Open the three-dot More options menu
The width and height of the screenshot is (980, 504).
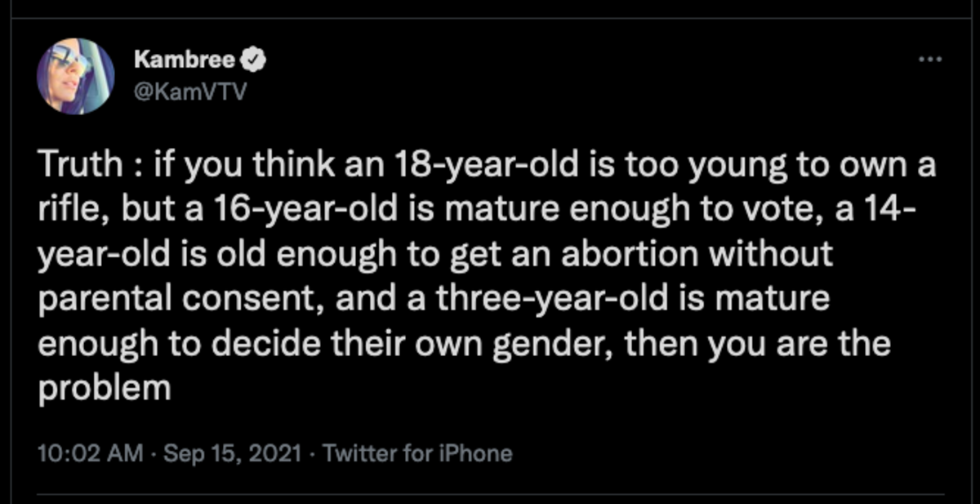929,60
